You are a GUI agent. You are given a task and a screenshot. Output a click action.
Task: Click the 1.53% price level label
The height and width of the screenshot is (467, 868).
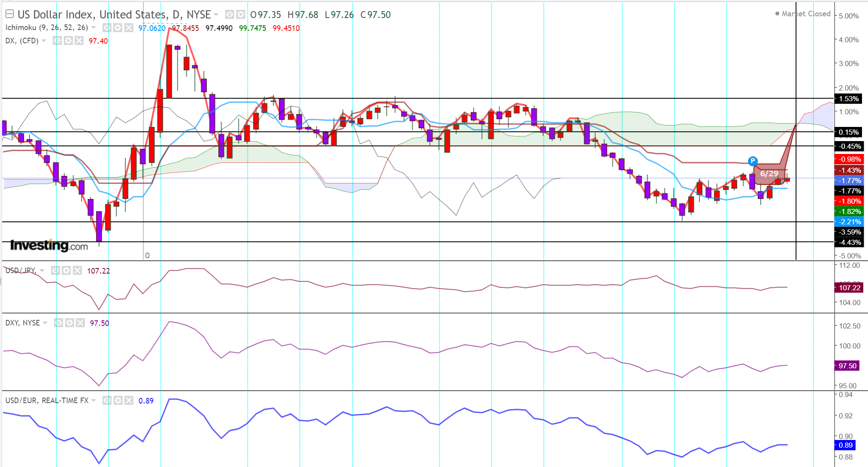(x=849, y=99)
